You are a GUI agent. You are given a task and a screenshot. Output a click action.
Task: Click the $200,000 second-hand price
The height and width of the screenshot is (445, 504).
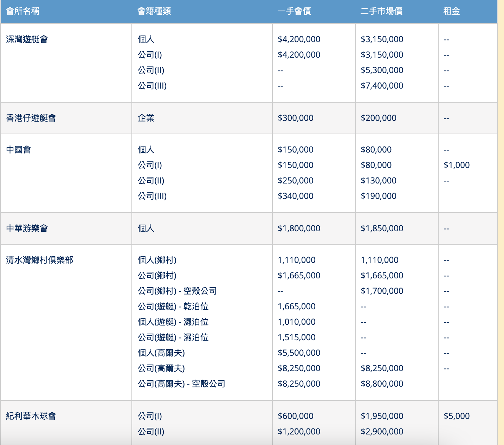378,118
